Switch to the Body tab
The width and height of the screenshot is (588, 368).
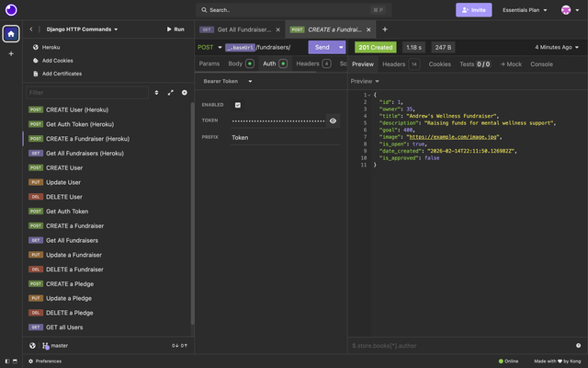tap(241, 63)
